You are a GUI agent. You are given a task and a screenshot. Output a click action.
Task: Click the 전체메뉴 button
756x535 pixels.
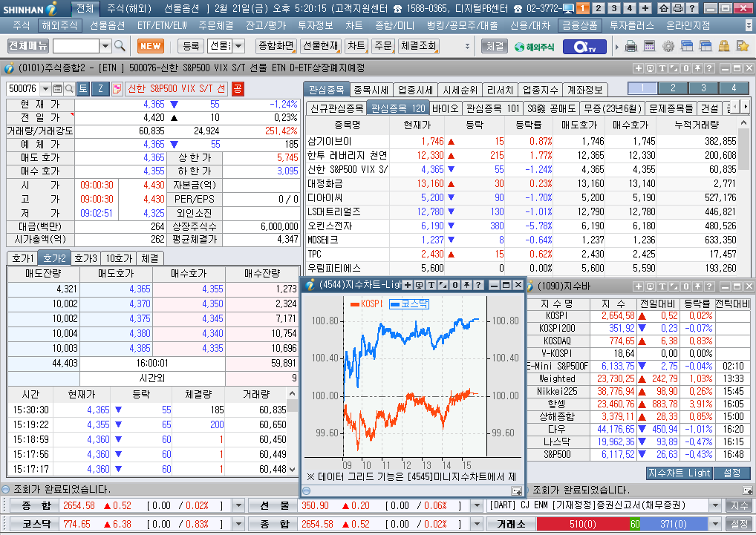click(28, 46)
